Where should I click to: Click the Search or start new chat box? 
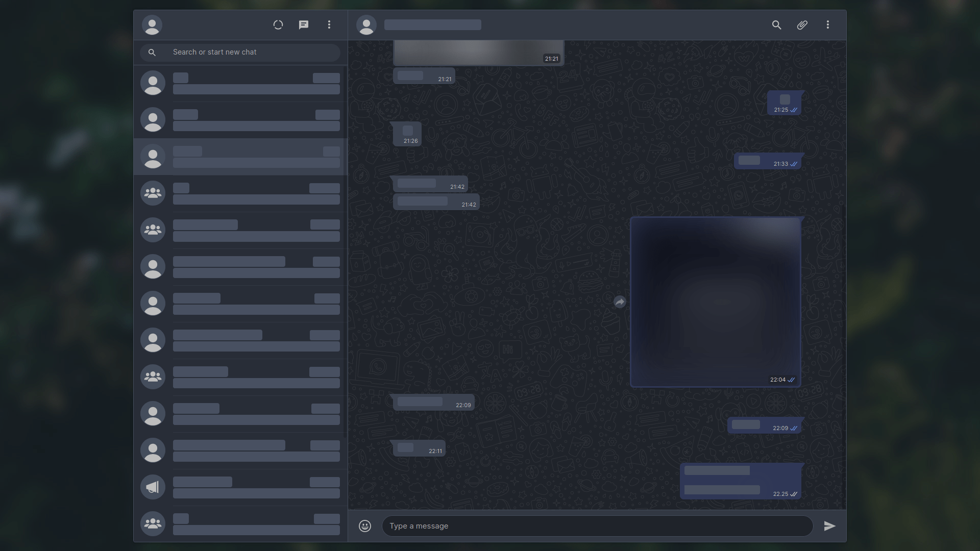click(250, 52)
